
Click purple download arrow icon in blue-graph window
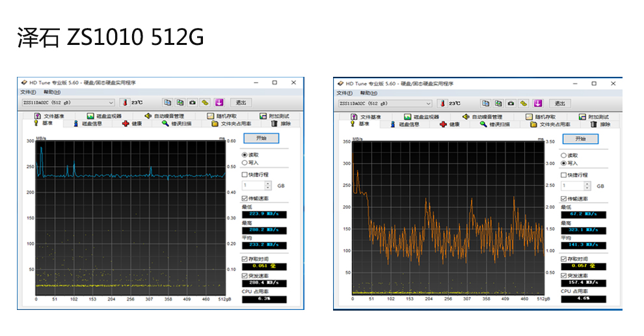(x=219, y=102)
